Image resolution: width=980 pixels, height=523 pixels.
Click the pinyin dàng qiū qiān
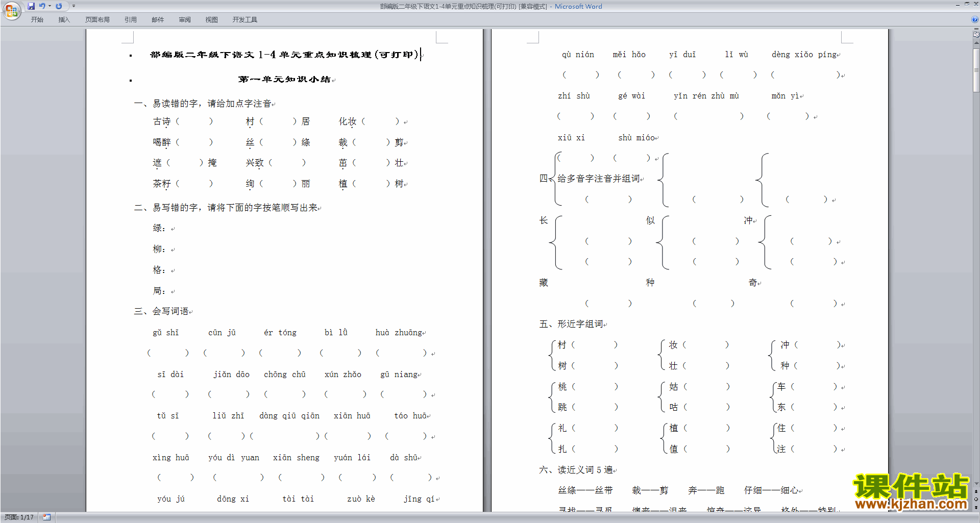(x=289, y=416)
